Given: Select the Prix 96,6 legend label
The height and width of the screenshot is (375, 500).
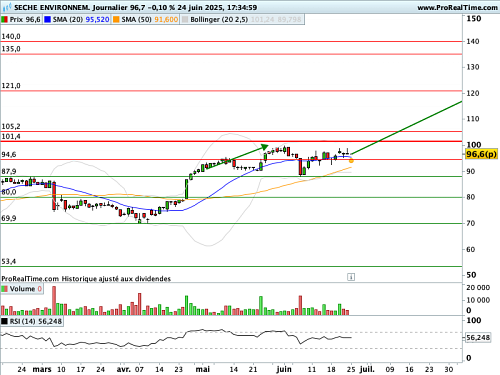Looking at the screenshot, I should tap(25, 20).
